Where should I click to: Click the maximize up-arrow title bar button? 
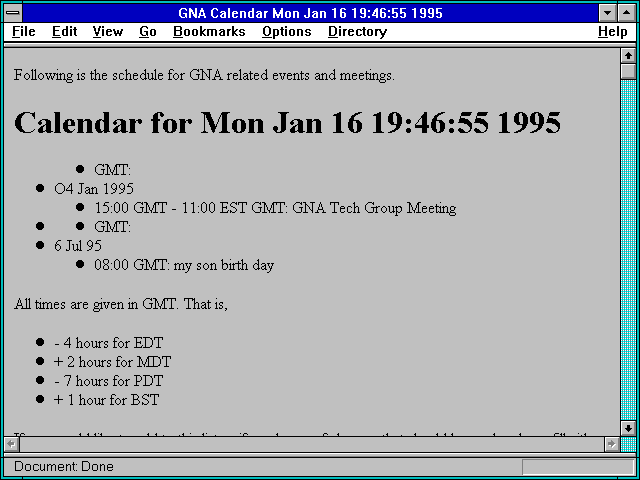(627, 13)
